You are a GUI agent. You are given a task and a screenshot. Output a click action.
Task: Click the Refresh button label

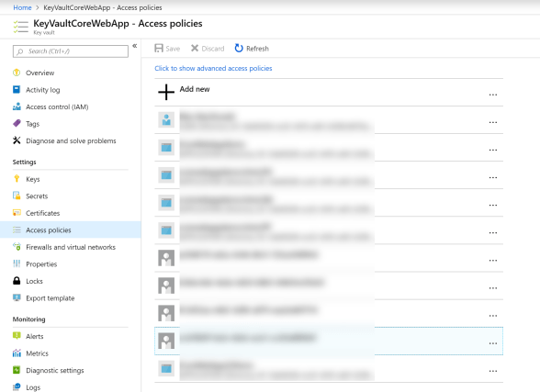tap(257, 49)
